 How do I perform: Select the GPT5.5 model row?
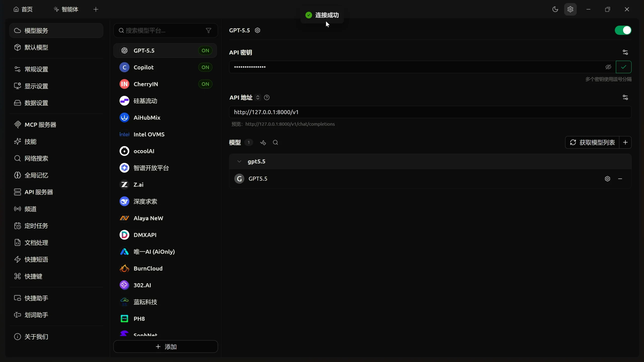(x=430, y=178)
